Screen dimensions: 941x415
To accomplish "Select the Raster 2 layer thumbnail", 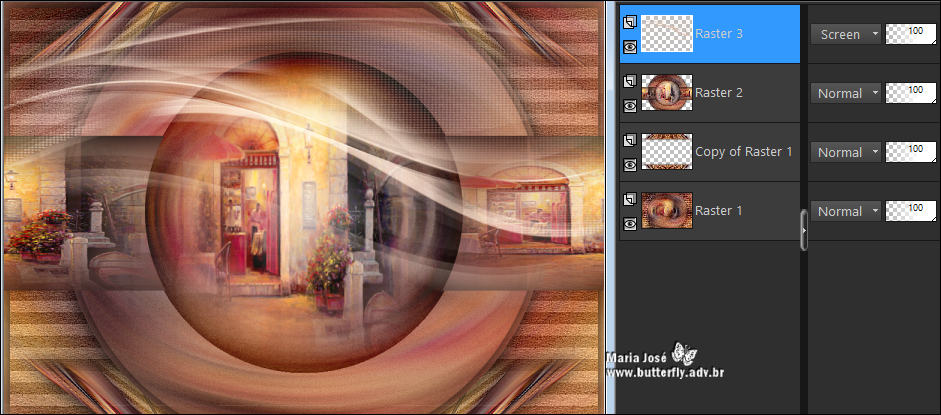I will point(667,92).
